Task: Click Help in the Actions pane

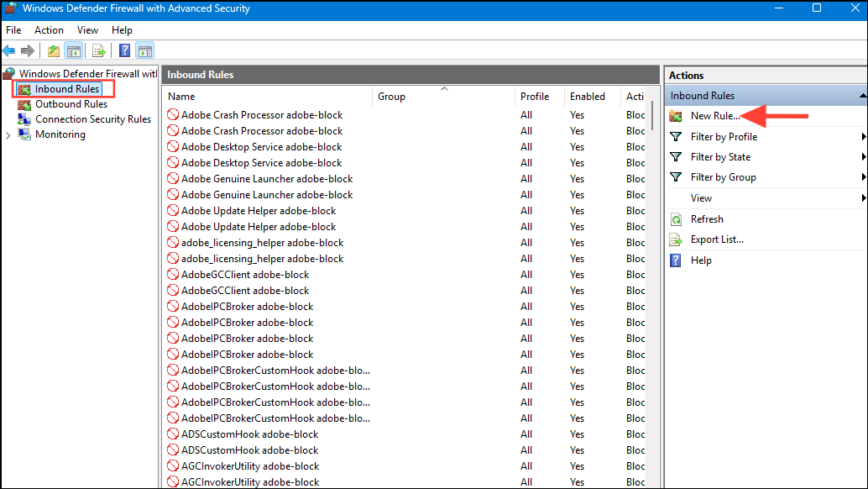Action: click(701, 260)
